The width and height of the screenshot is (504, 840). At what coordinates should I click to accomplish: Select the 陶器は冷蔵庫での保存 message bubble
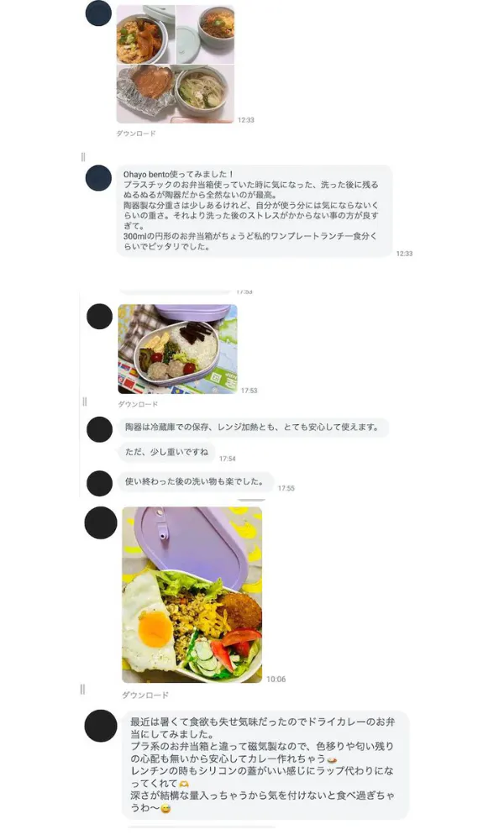point(253,428)
